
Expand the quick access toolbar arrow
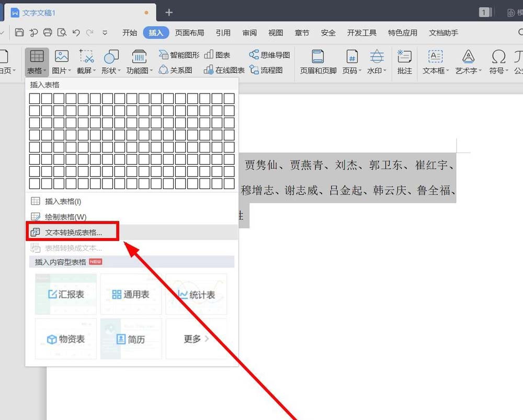105,32
